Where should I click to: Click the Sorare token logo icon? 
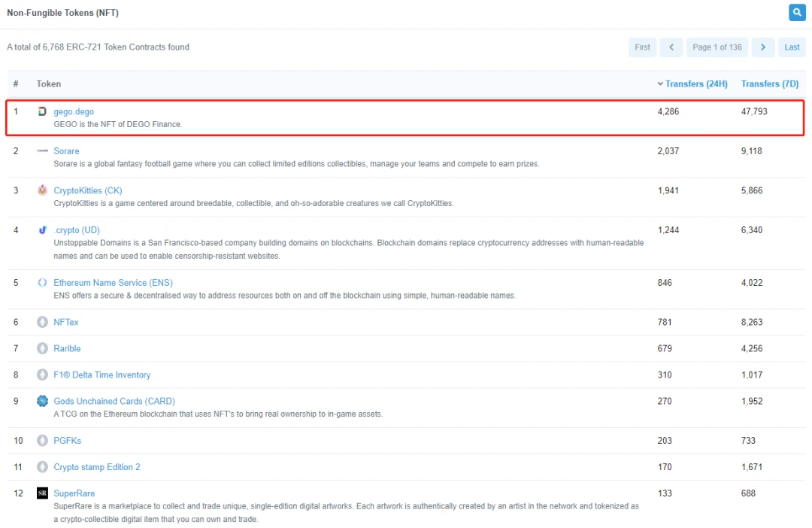[42, 150]
